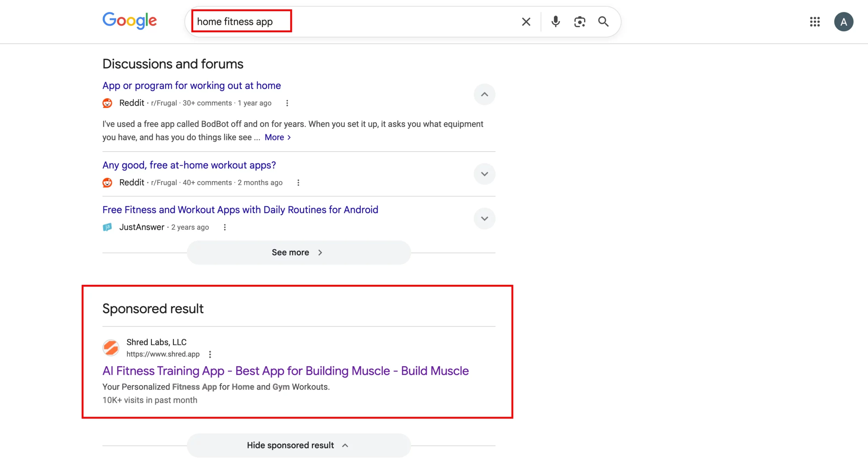
Task: Click 'Sponsored result' heading
Action: [153, 309]
